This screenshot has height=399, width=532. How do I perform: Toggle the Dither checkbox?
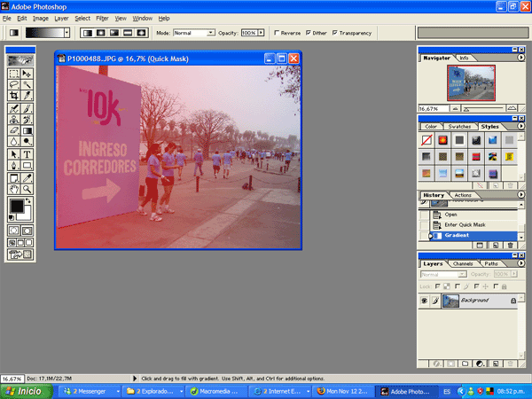(x=308, y=33)
